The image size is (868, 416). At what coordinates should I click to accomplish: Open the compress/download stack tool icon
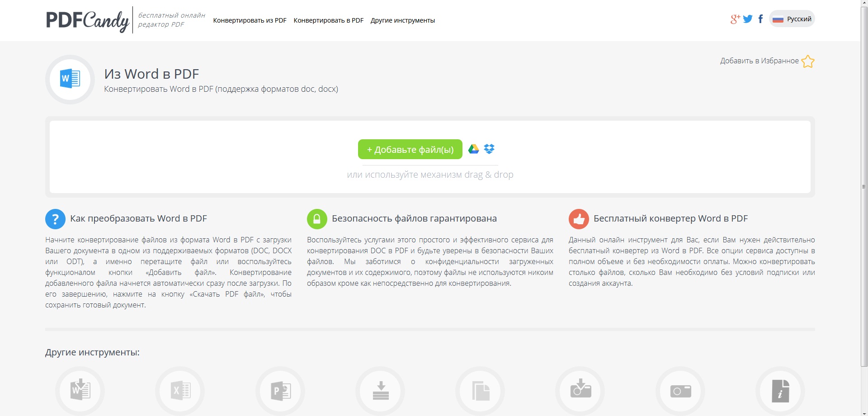380,391
